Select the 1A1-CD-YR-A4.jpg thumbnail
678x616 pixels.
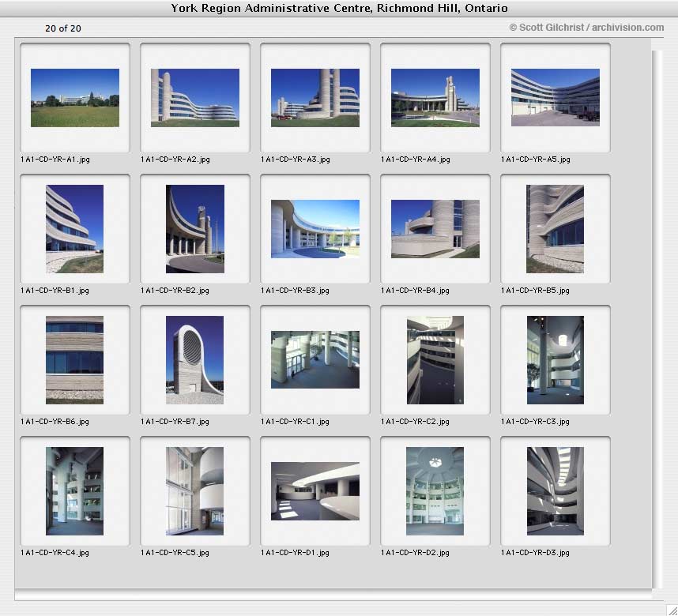tap(435, 98)
